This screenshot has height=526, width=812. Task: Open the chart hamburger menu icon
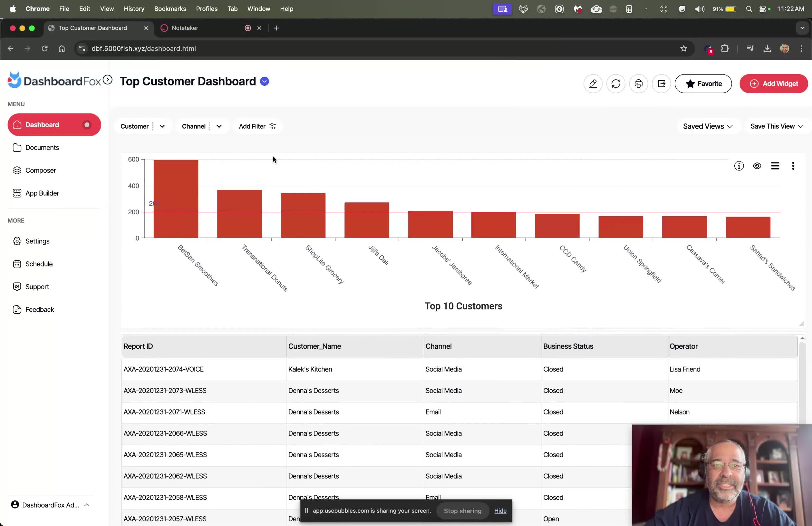pos(775,166)
